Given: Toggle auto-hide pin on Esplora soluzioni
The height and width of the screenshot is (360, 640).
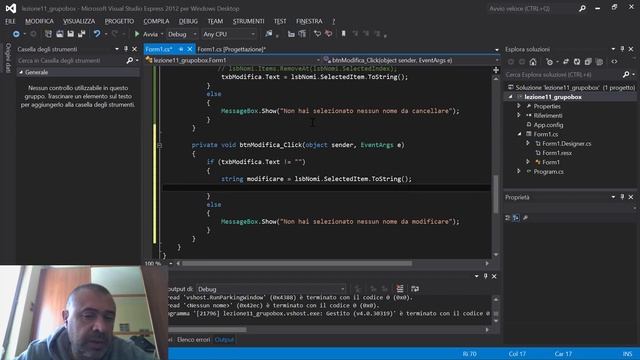Looking at the screenshot, I should pos(622,49).
